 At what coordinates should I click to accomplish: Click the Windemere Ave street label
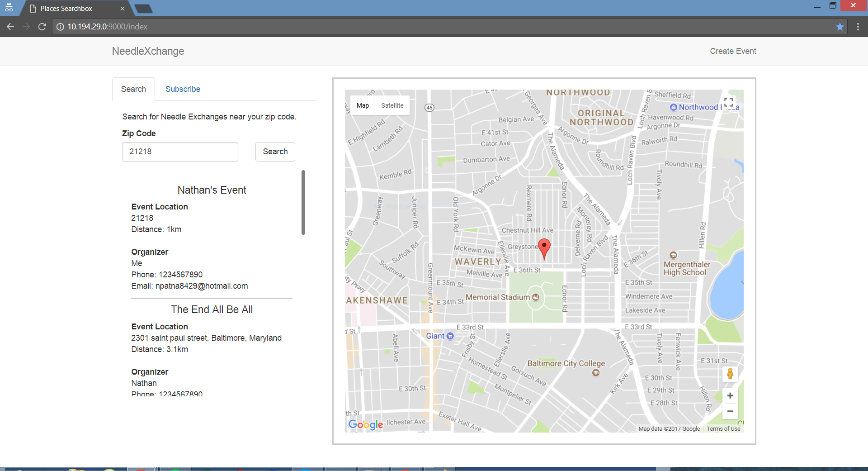[x=649, y=296]
